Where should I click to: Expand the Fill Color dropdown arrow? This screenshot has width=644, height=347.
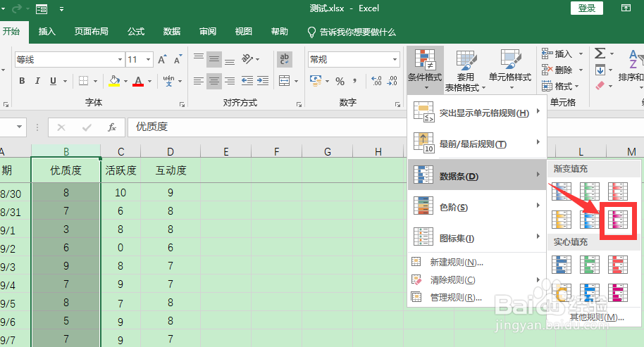click(125, 81)
